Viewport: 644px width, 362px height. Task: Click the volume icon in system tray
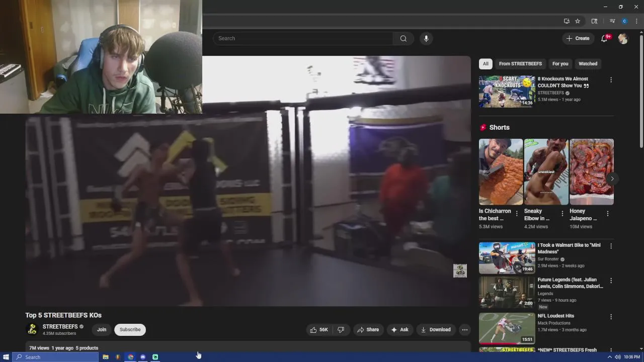(x=617, y=357)
